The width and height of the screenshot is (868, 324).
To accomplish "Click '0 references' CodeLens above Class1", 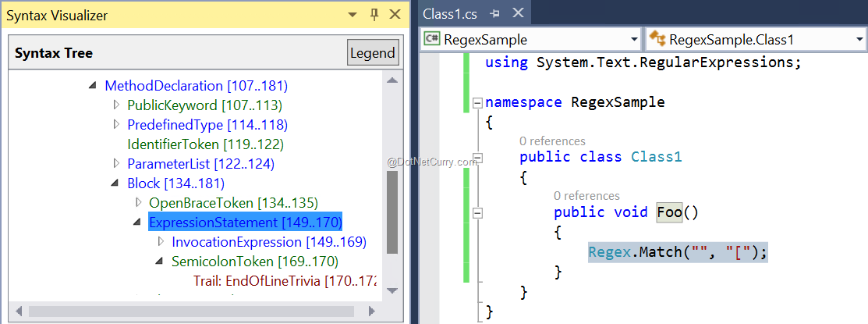I will (x=552, y=141).
